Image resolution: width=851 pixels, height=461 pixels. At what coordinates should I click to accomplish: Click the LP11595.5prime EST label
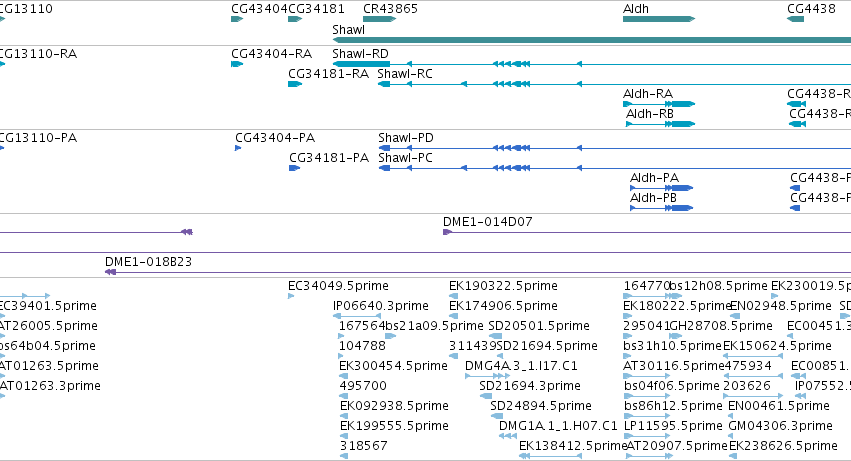coord(674,427)
